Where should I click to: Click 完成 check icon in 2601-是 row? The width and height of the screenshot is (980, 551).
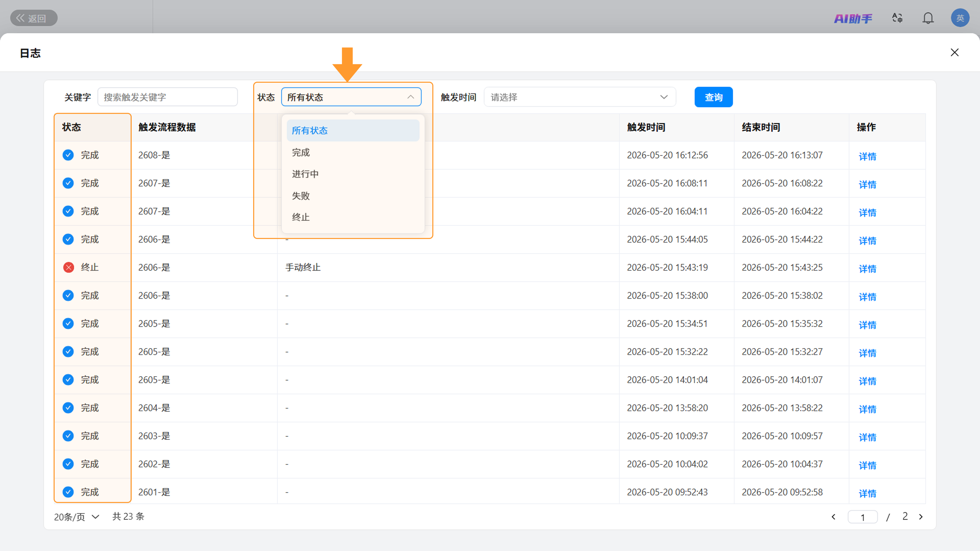tap(68, 492)
